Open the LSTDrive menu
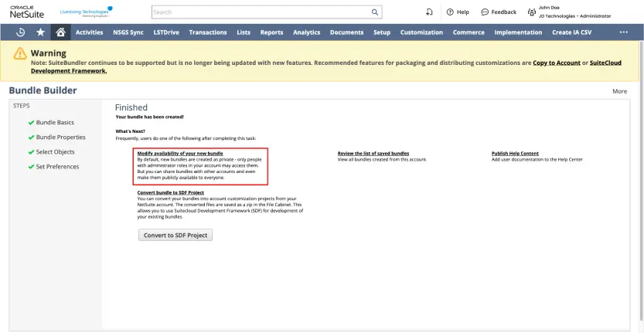 [x=166, y=32]
